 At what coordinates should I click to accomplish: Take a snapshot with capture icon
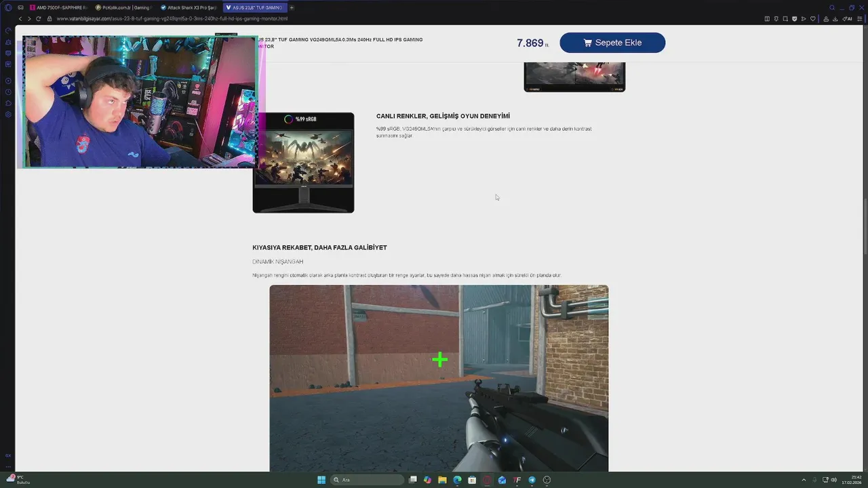tap(785, 18)
